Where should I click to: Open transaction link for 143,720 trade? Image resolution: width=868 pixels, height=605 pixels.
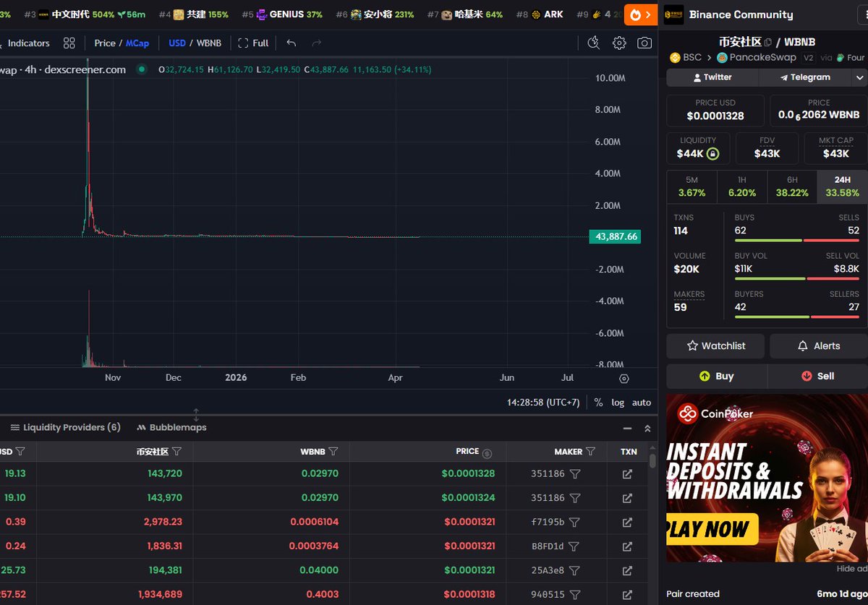pos(627,473)
